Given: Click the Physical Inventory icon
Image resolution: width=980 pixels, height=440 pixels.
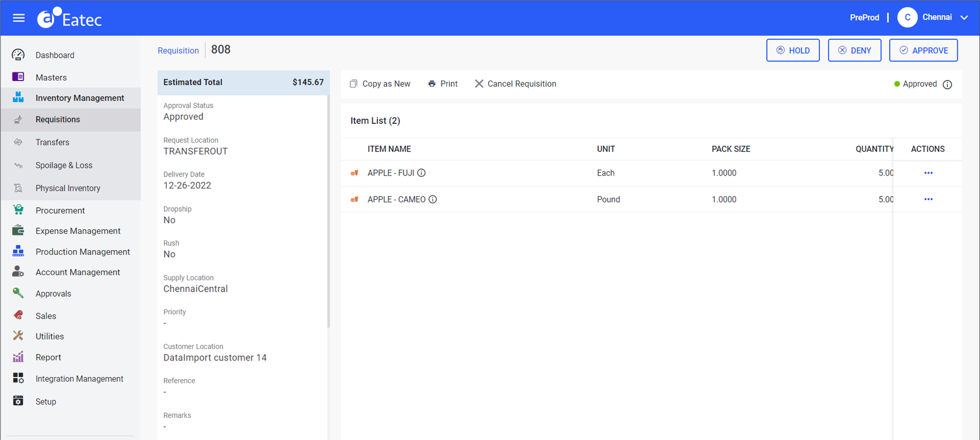Looking at the screenshot, I should click(18, 188).
